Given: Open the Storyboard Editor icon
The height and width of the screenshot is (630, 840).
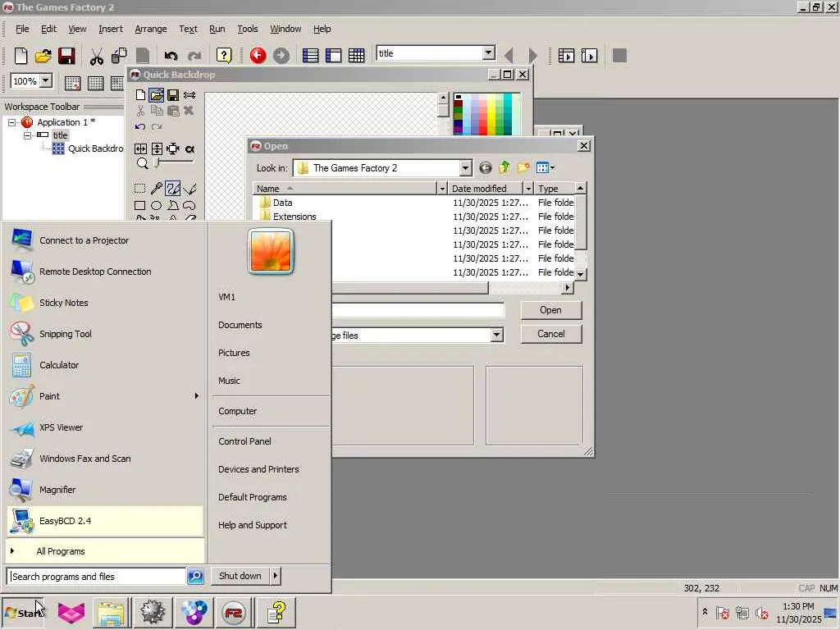Looking at the screenshot, I should [x=310, y=55].
